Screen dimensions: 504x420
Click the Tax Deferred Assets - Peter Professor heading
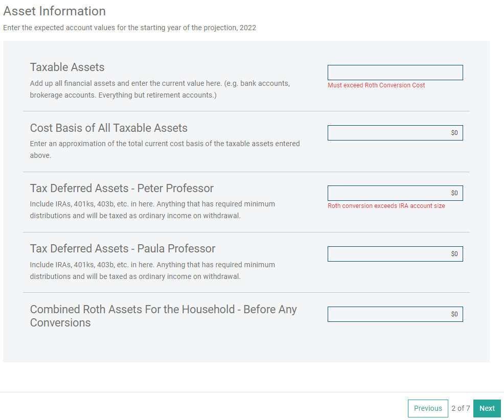(122, 188)
